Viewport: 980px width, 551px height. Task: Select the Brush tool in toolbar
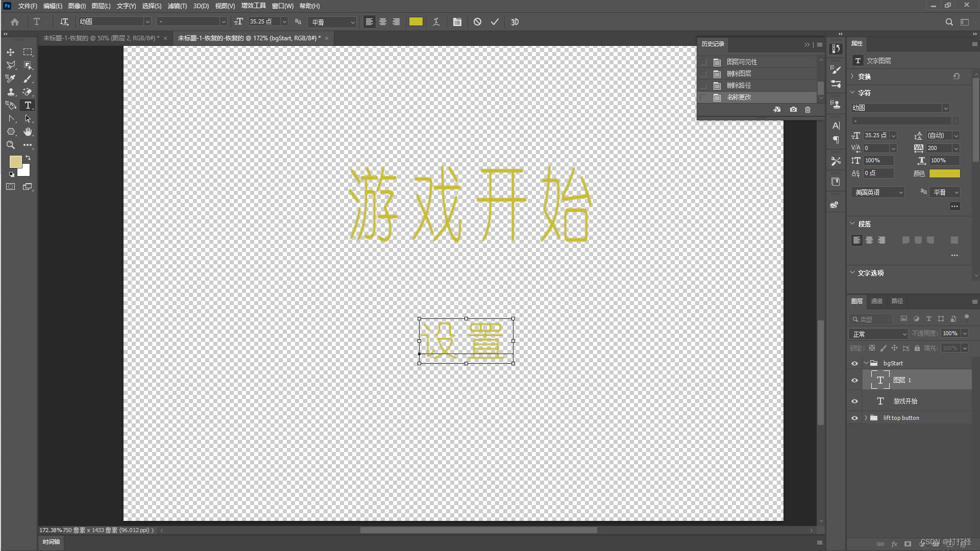click(28, 79)
